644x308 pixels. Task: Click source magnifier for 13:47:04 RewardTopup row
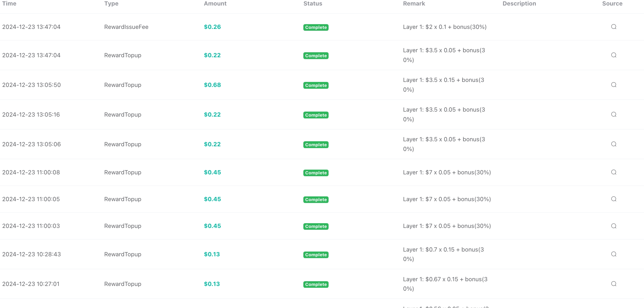[x=614, y=55]
